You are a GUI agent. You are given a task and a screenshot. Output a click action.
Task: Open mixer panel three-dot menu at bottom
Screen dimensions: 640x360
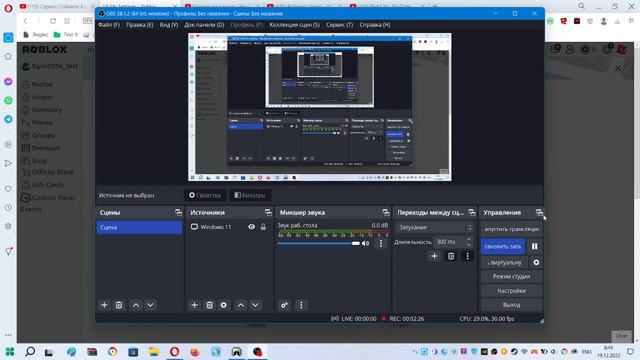point(301,305)
